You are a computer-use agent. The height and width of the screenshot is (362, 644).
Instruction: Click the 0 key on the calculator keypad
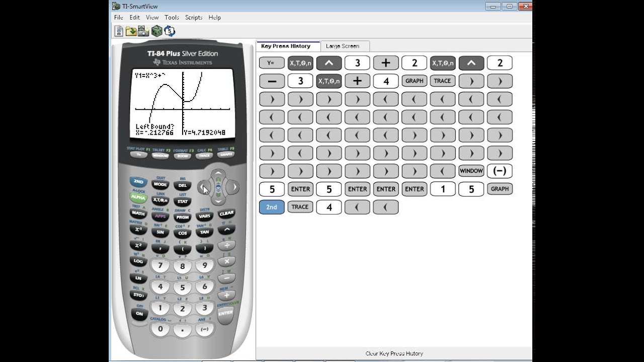click(160, 329)
